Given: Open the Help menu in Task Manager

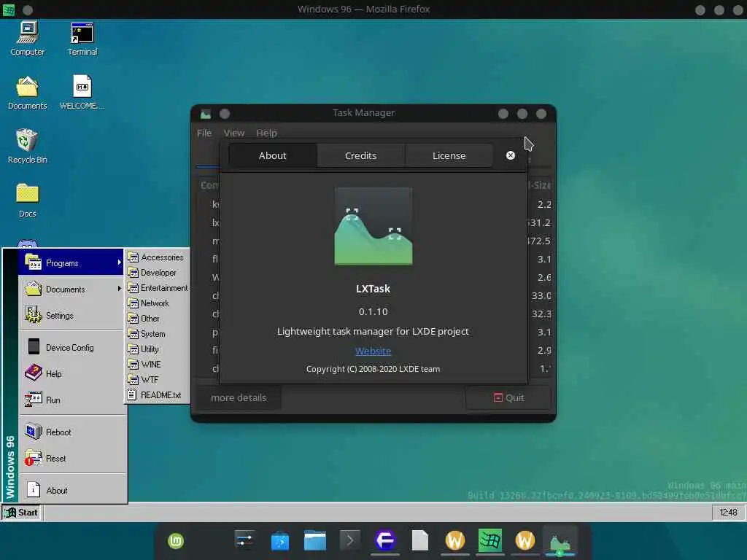Looking at the screenshot, I should click(x=266, y=133).
